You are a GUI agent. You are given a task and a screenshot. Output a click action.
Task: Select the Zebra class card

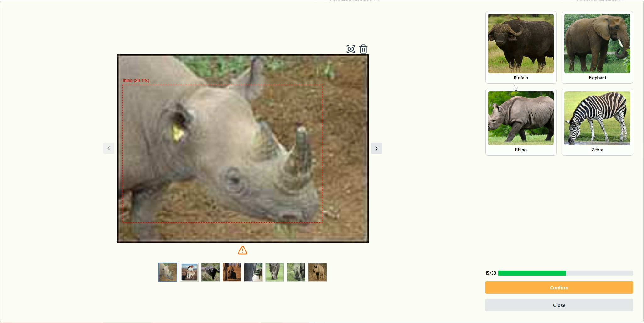[x=597, y=122]
